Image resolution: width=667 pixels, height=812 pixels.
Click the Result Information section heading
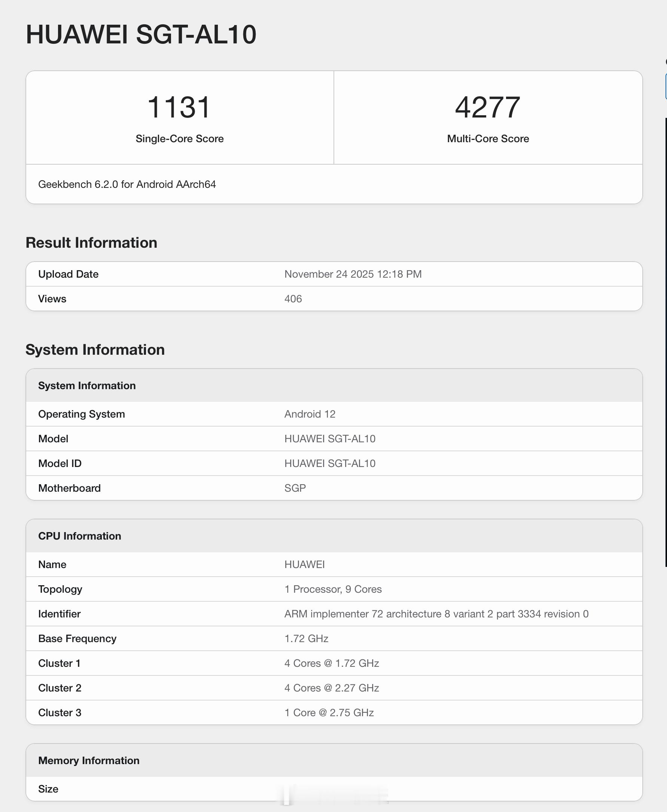[x=91, y=243]
